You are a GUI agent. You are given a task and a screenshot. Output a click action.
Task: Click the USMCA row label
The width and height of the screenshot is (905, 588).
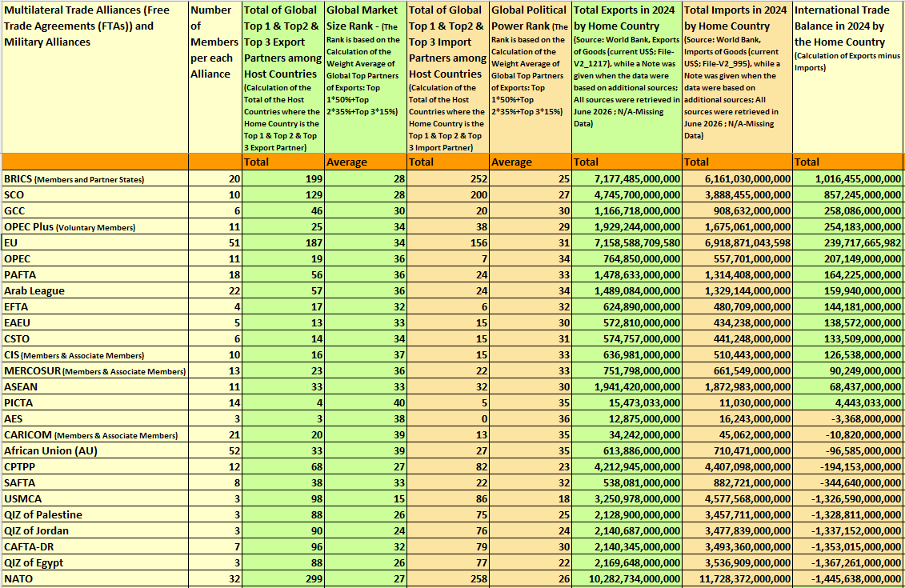[x=95, y=498]
